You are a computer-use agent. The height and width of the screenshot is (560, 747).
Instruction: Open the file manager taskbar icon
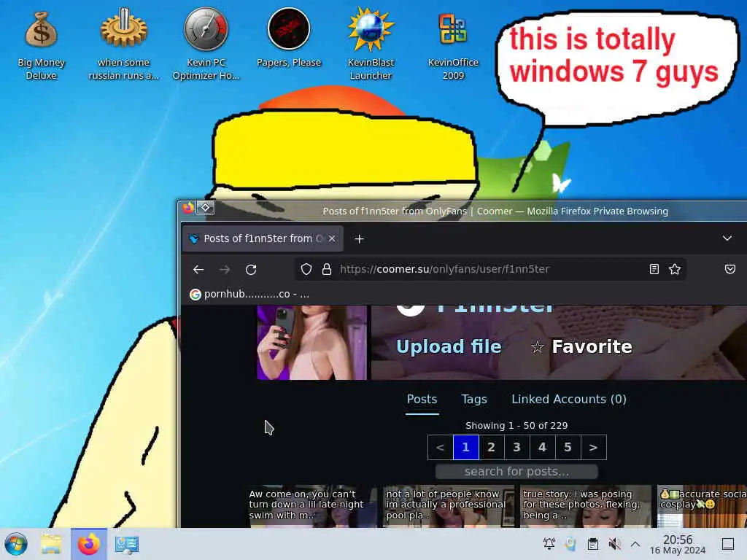pos(51,544)
